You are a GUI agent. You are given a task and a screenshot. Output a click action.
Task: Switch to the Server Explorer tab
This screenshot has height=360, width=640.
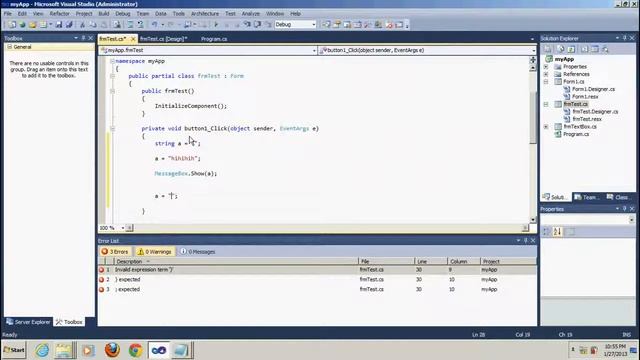click(28, 322)
